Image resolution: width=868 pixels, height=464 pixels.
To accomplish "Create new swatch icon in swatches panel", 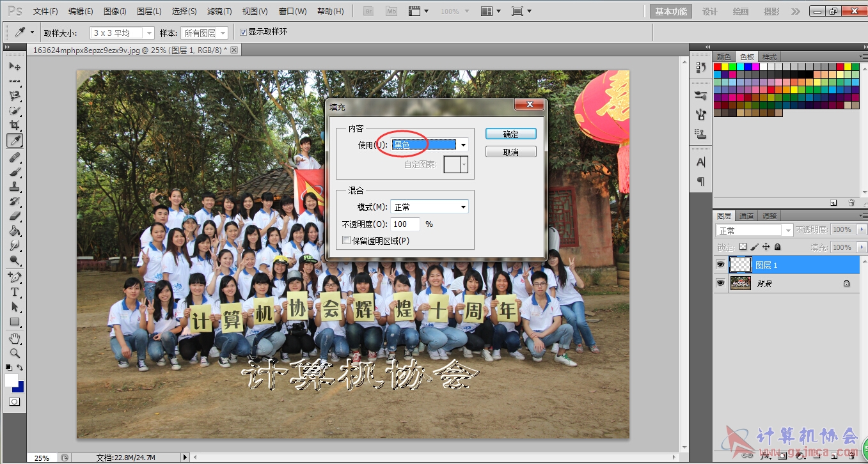I will tap(833, 203).
